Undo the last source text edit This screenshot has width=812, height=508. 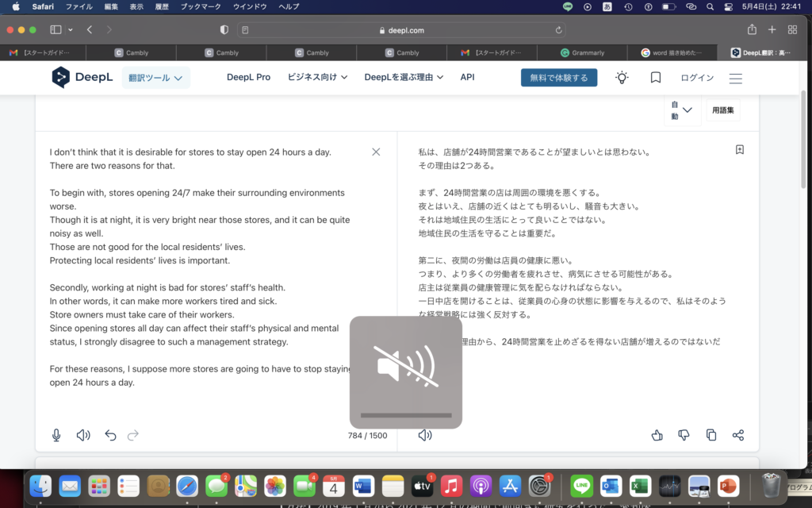[110, 435]
